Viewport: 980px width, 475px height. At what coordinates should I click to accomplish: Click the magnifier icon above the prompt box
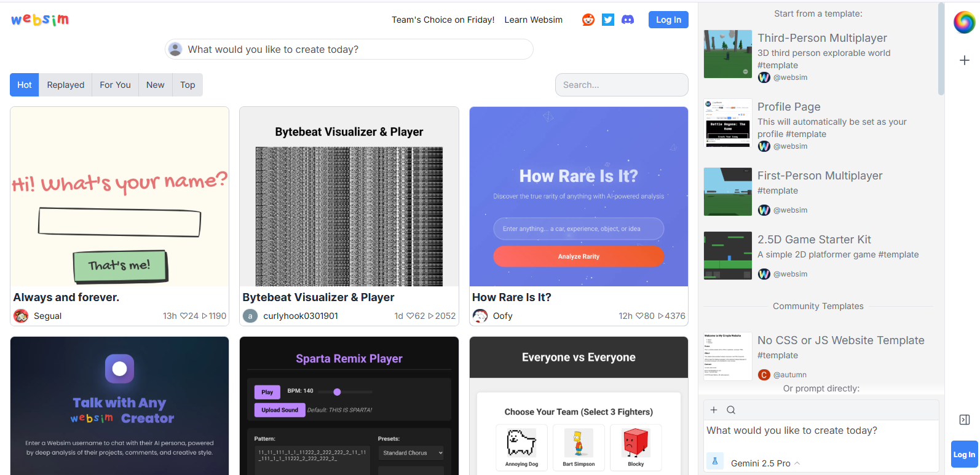731,410
